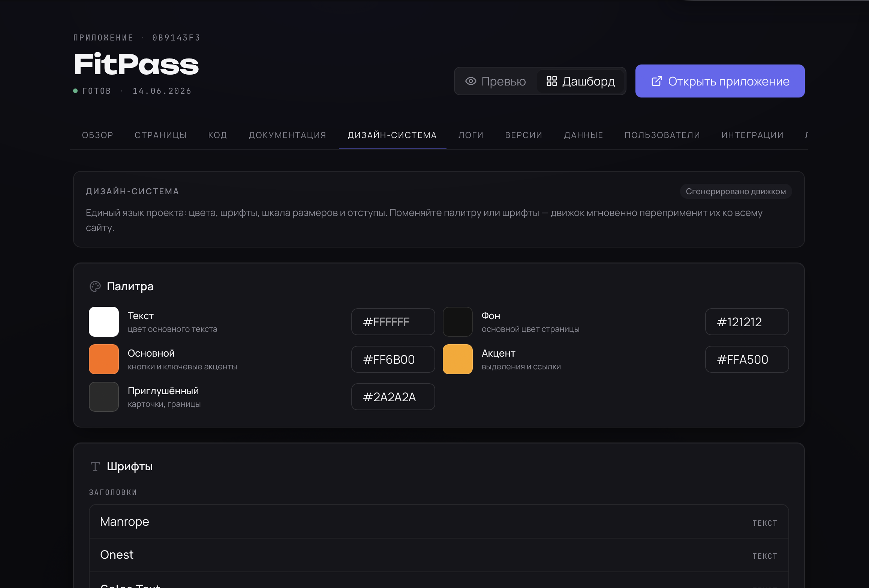The image size is (869, 588).
Task: Click the white Текст color swatch
Action: [104, 322]
